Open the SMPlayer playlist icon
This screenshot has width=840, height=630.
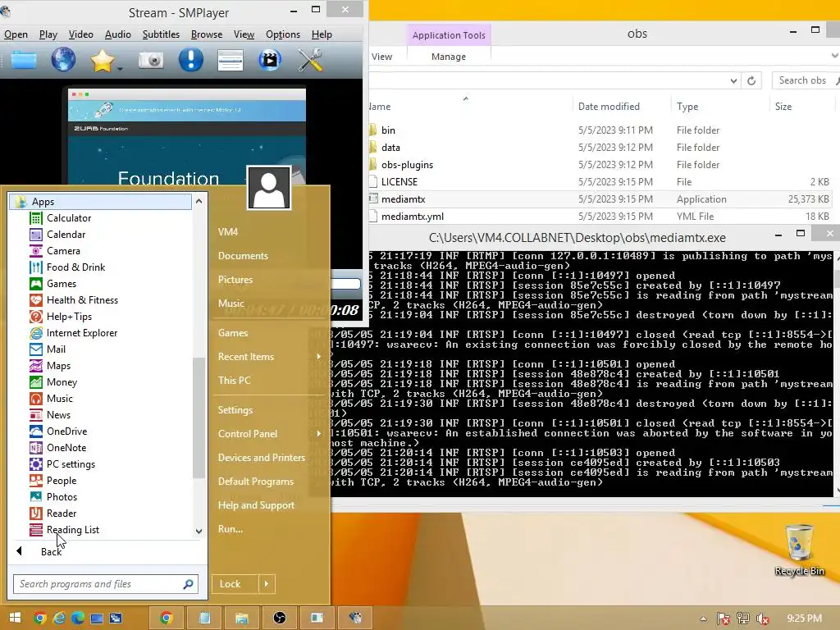point(231,61)
